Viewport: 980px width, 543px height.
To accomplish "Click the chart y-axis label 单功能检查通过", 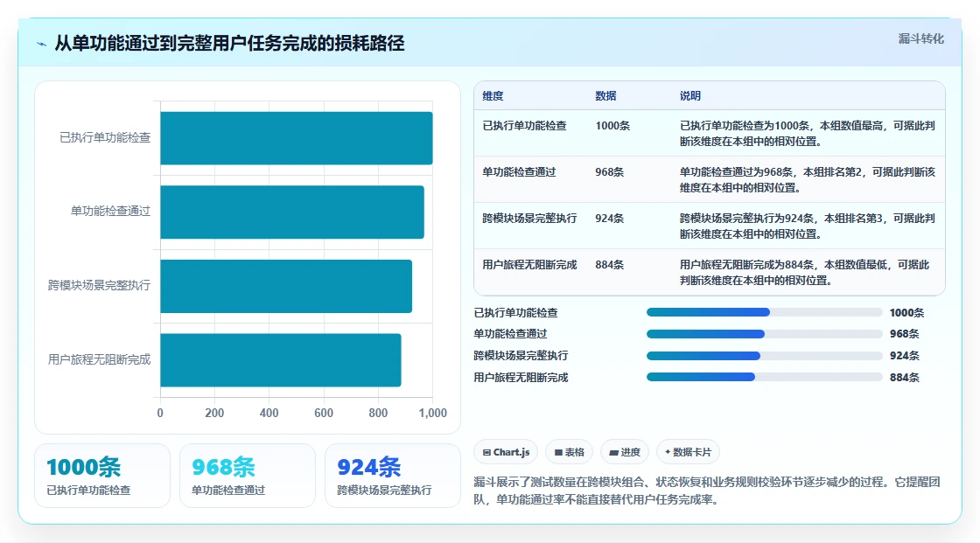I will coord(110,212).
